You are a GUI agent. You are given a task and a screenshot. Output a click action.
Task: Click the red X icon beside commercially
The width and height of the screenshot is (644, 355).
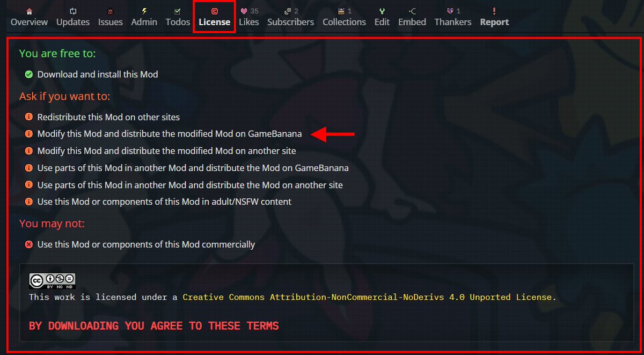pyautogui.click(x=29, y=244)
